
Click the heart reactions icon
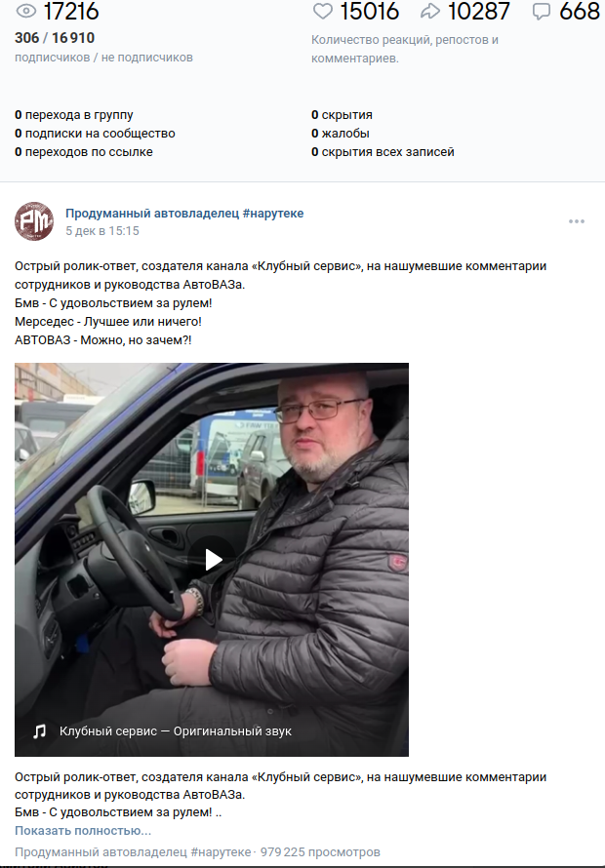pyautogui.click(x=322, y=11)
